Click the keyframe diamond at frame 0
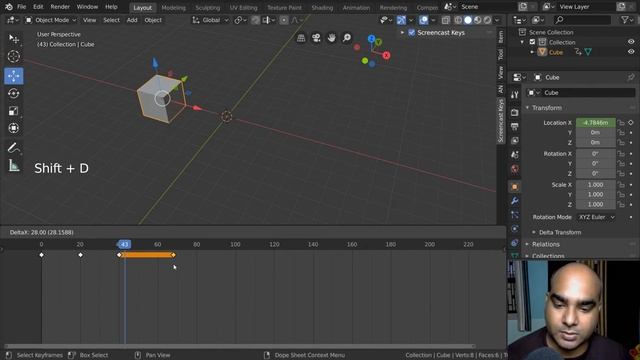Screen dimensions: 640x360 point(41,255)
